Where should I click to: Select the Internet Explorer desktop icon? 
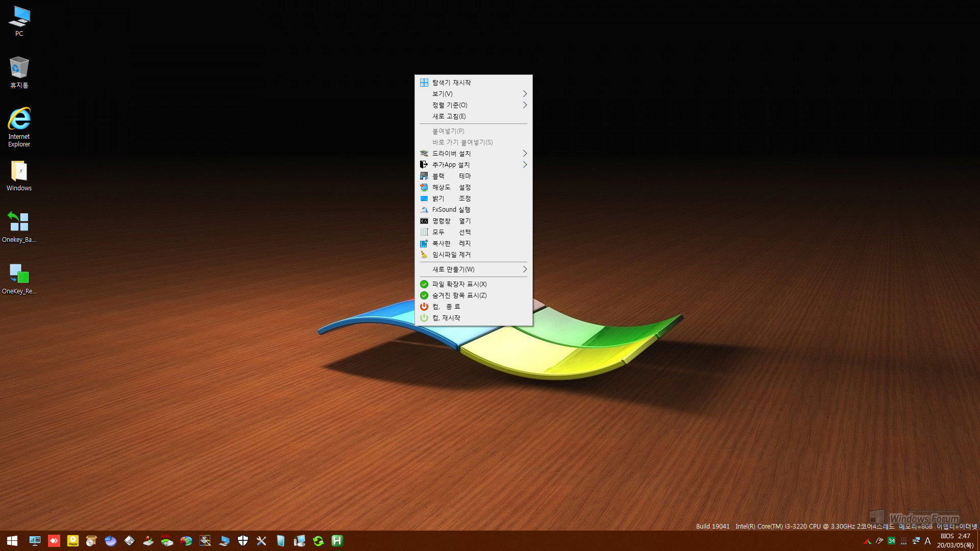pyautogui.click(x=19, y=127)
